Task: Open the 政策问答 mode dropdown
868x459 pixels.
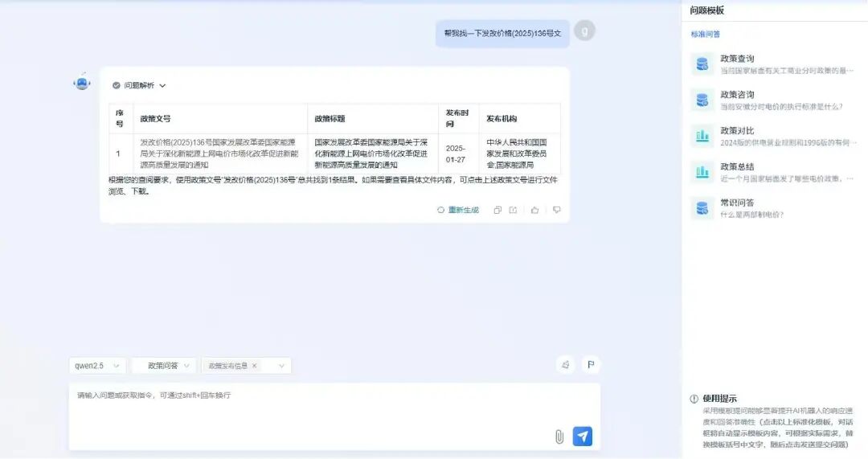Action: click(x=163, y=366)
